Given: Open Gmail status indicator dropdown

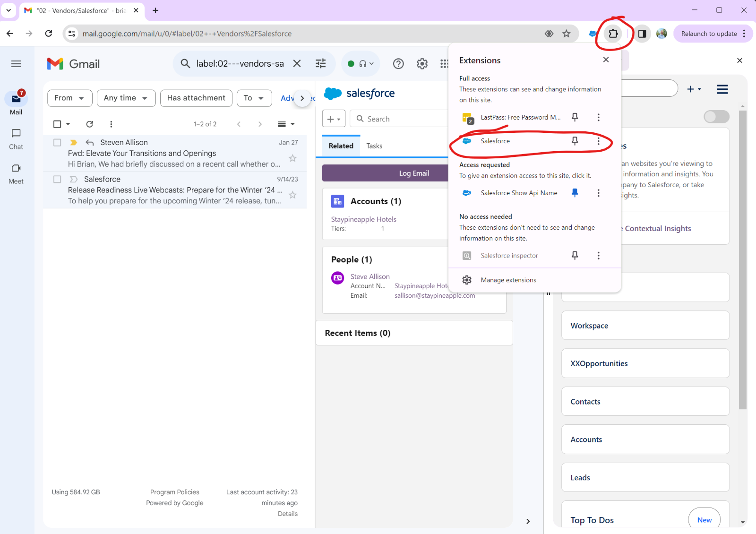Looking at the screenshot, I should 361,64.
